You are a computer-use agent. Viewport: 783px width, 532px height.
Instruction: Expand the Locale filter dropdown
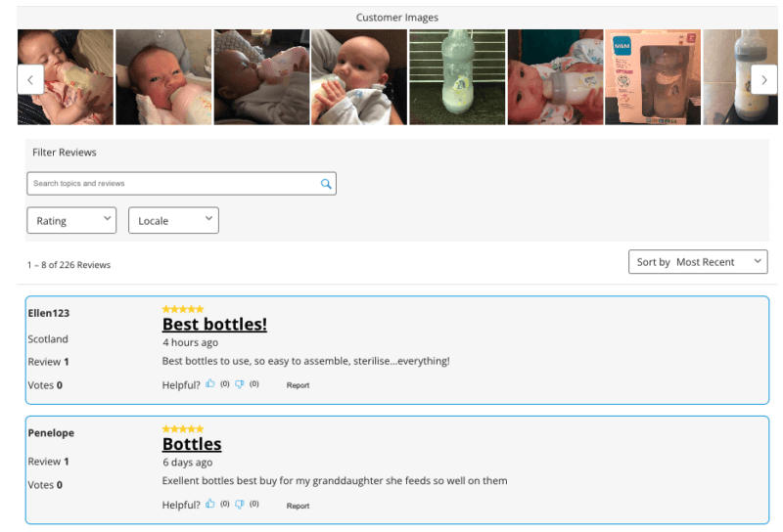click(x=173, y=221)
